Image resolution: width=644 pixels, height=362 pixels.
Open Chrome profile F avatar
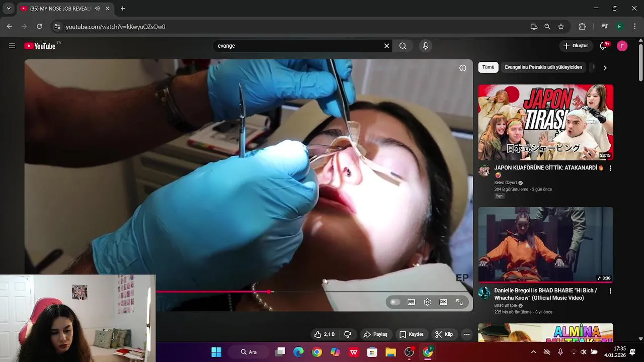[x=620, y=27]
